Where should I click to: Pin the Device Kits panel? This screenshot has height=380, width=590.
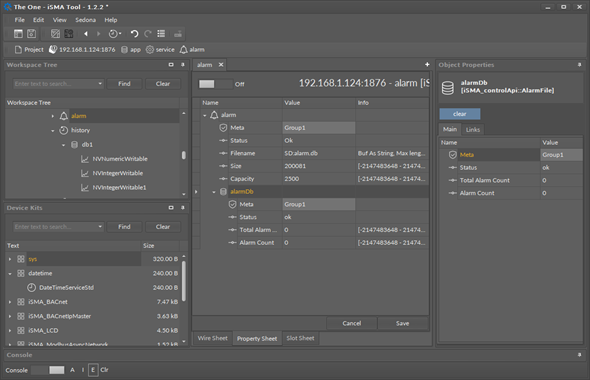pos(183,208)
